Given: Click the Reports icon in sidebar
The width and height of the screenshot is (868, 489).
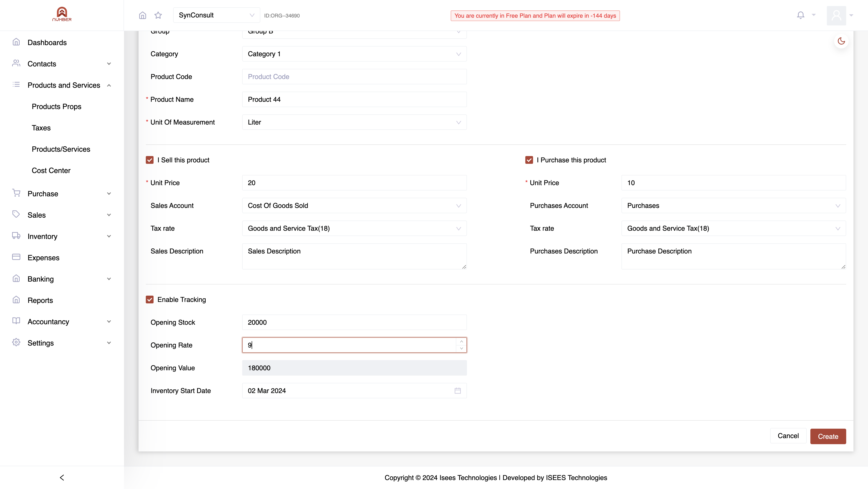Looking at the screenshot, I should click(16, 300).
